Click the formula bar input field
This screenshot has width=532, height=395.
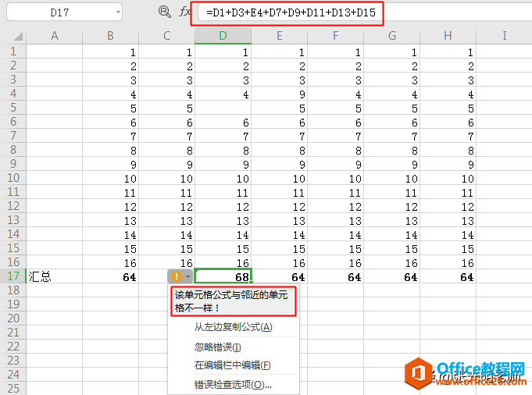[x=365, y=12]
